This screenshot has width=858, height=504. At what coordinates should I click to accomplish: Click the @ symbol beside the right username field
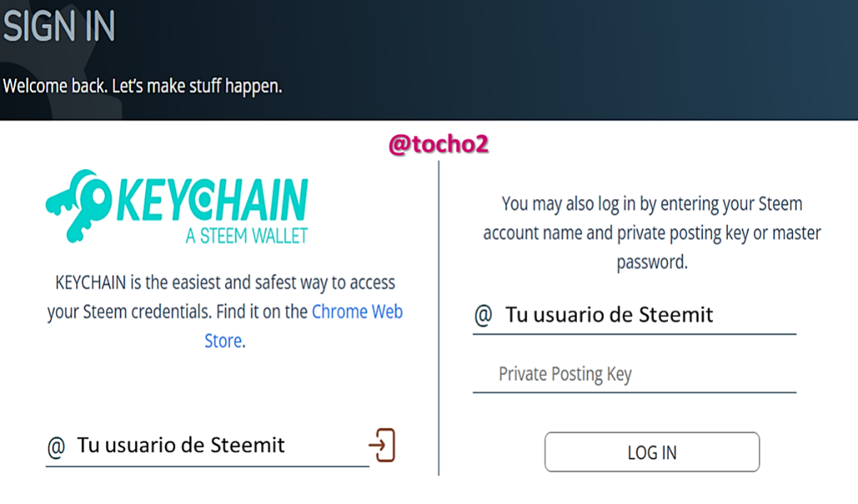483,315
